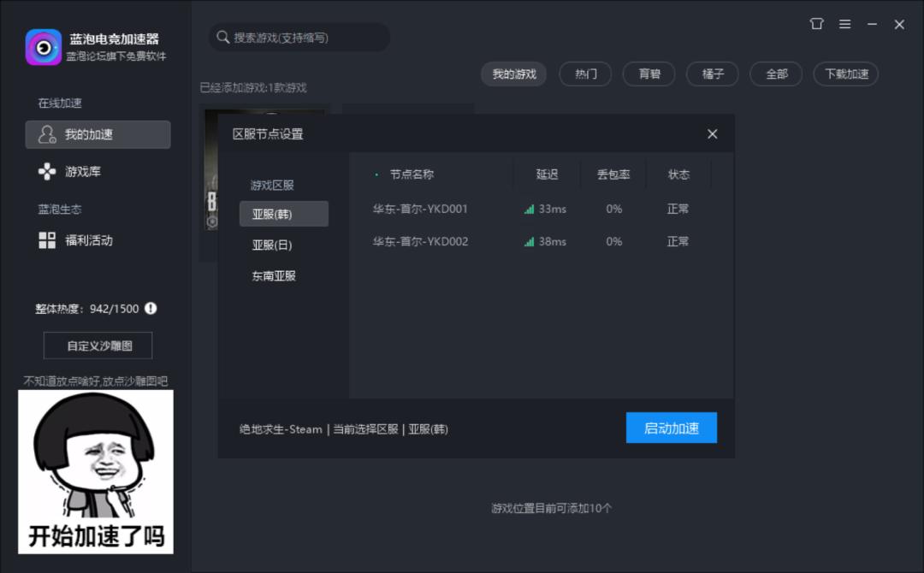Choose node 华东-首尔-YKD002

[419, 241]
